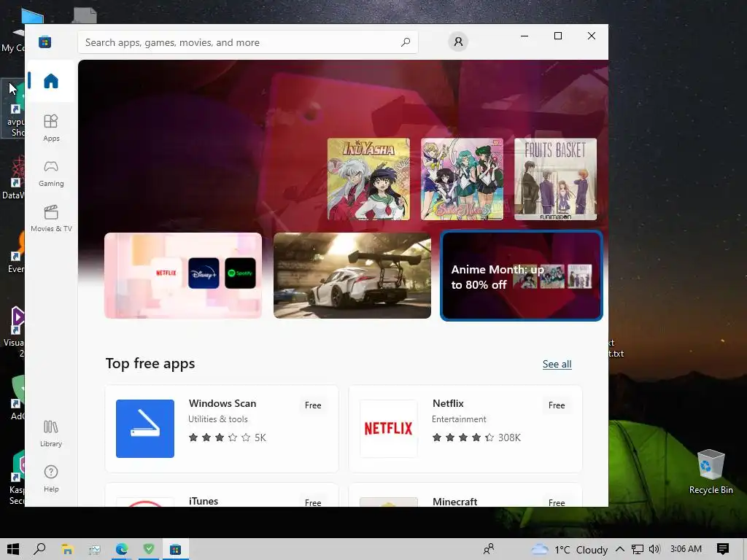Viewport: 747px width, 560px height.
Task: Click Free button on Netflix card
Action: tap(557, 405)
